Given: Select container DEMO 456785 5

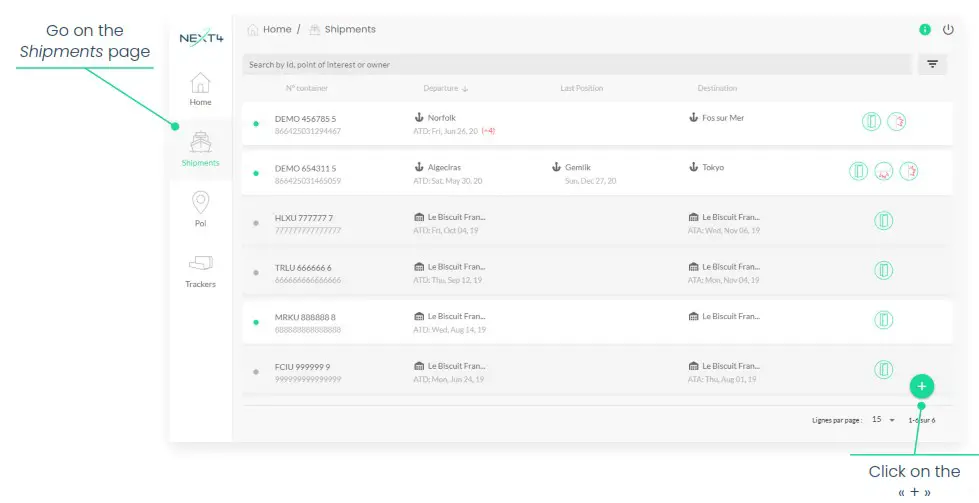Looking at the screenshot, I should [x=305, y=119].
